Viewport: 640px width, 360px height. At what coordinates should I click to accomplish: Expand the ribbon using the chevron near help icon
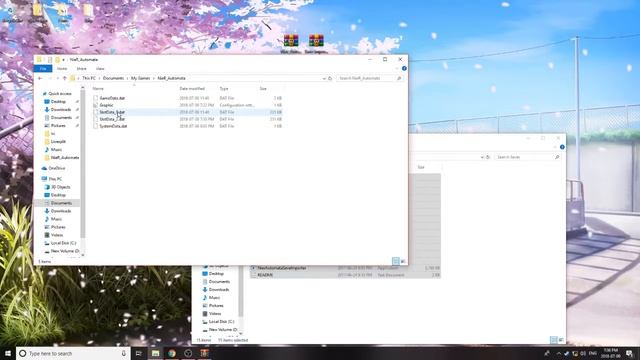(398, 69)
